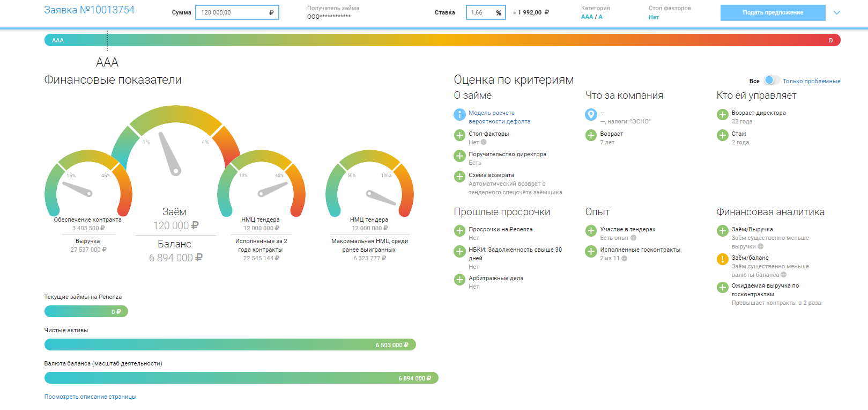Click the Валюта баланса progress bar
This screenshot has height=410, width=868.
tap(241, 378)
